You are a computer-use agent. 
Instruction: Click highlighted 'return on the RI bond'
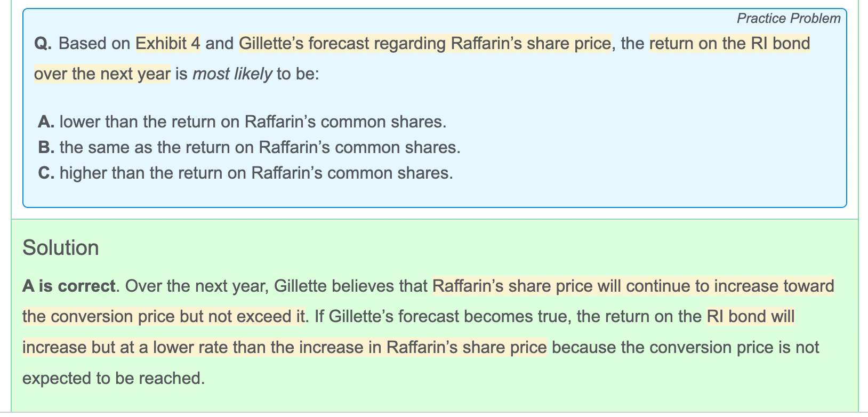click(x=729, y=43)
